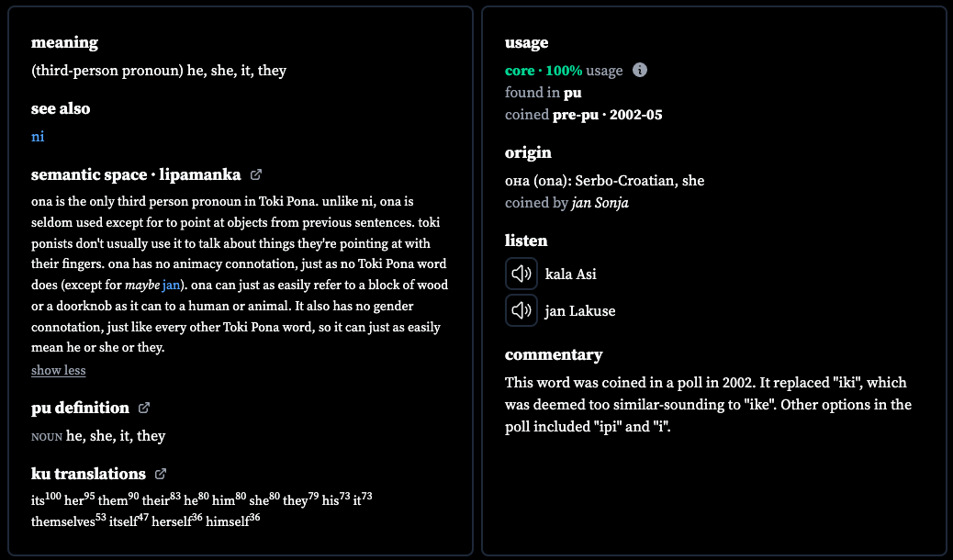Click the name 'kala Asi'
The image size is (953, 560).
pyautogui.click(x=571, y=274)
